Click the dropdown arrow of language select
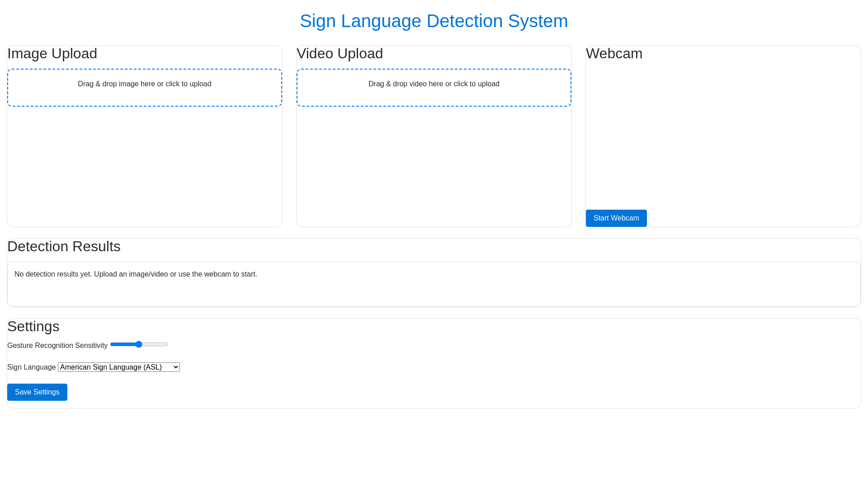 (176, 367)
